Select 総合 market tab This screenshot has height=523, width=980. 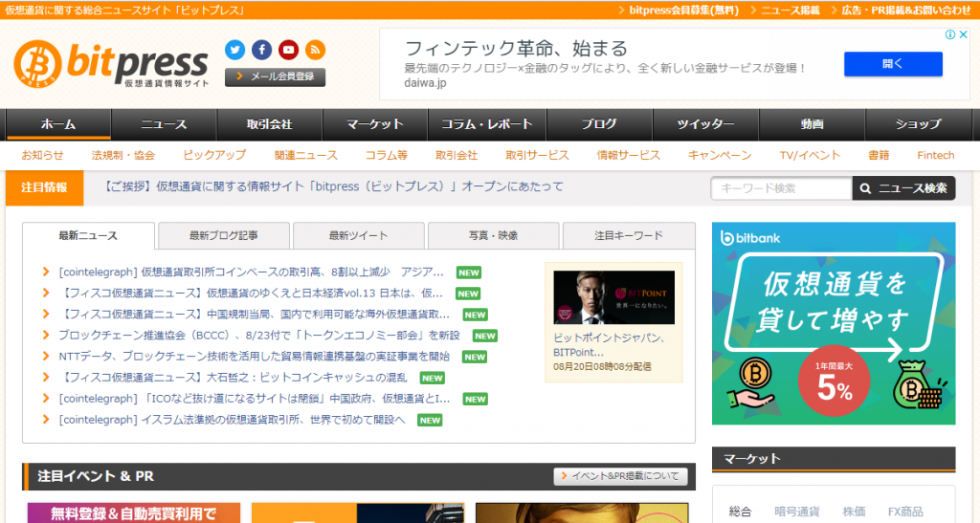740,512
